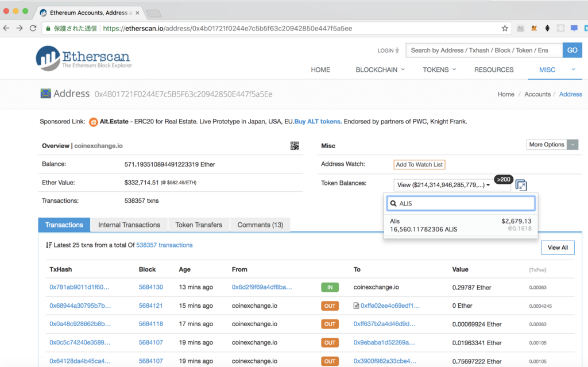Click Add To Watch List button
The height and width of the screenshot is (367, 588).
(419, 164)
